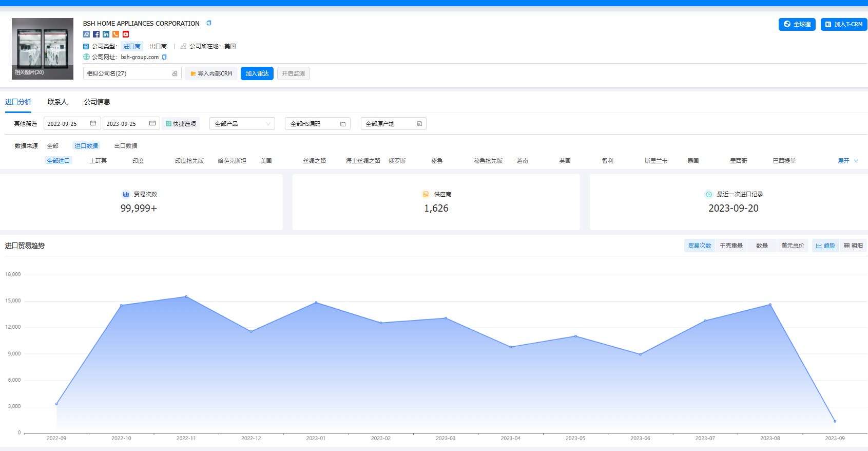Screen dimensions: 868x451
Task: Select 数量 chart metric
Action: point(762,246)
